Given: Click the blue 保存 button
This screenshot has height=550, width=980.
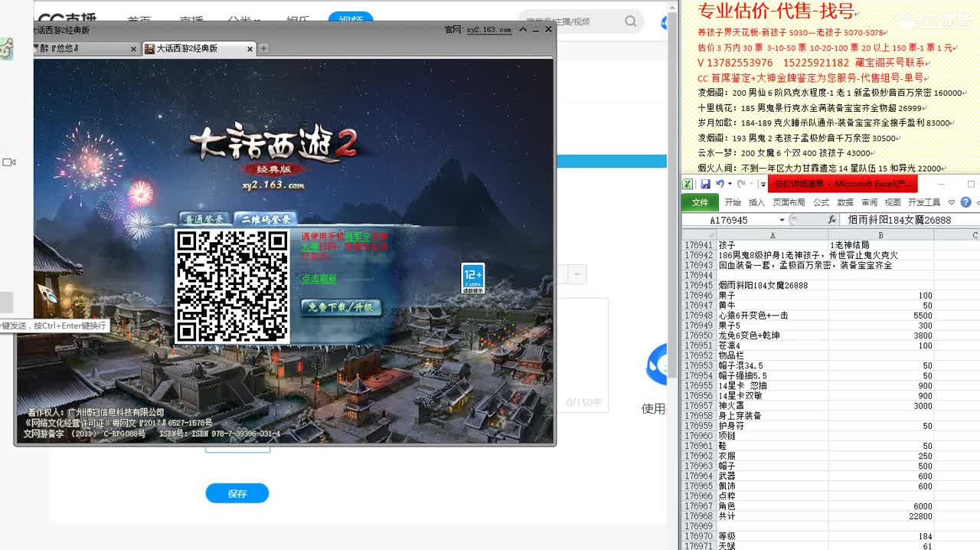Looking at the screenshot, I should [x=237, y=493].
